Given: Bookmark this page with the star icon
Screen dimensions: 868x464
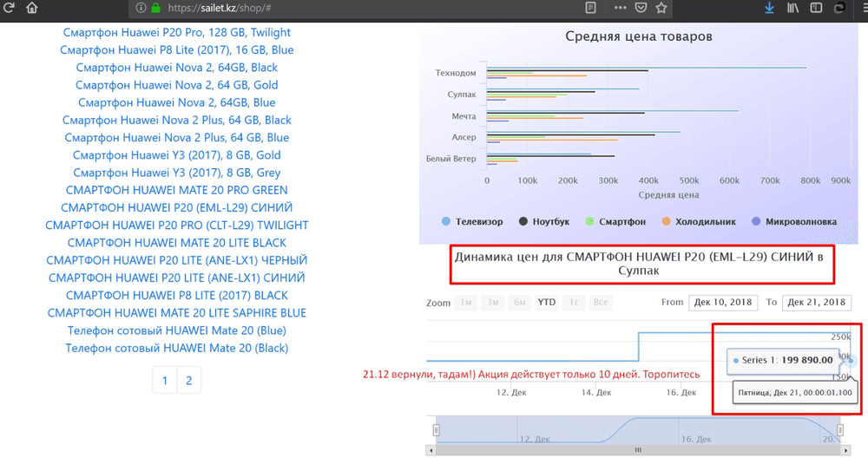Looking at the screenshot, I should [x=661, y=8].
